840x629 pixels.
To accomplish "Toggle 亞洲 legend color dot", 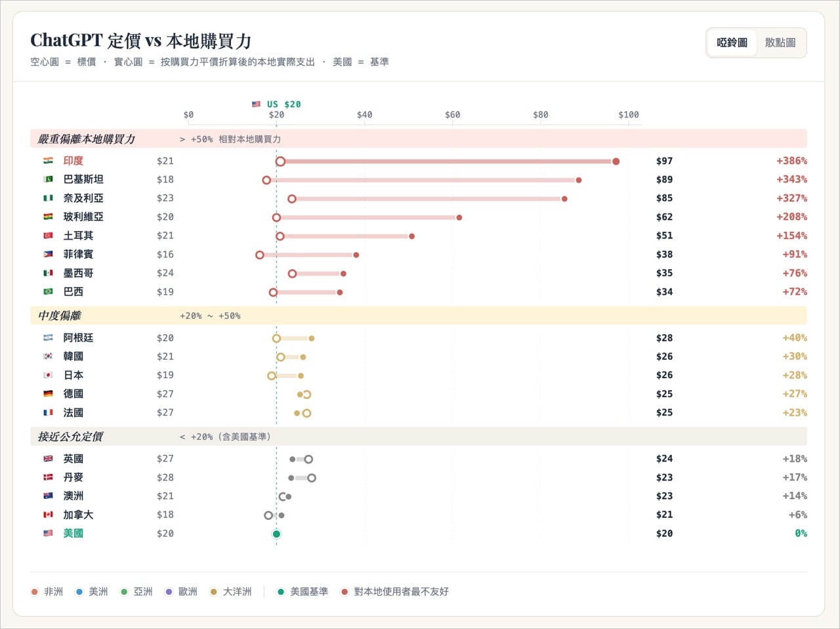I will (x=124, y=592).
